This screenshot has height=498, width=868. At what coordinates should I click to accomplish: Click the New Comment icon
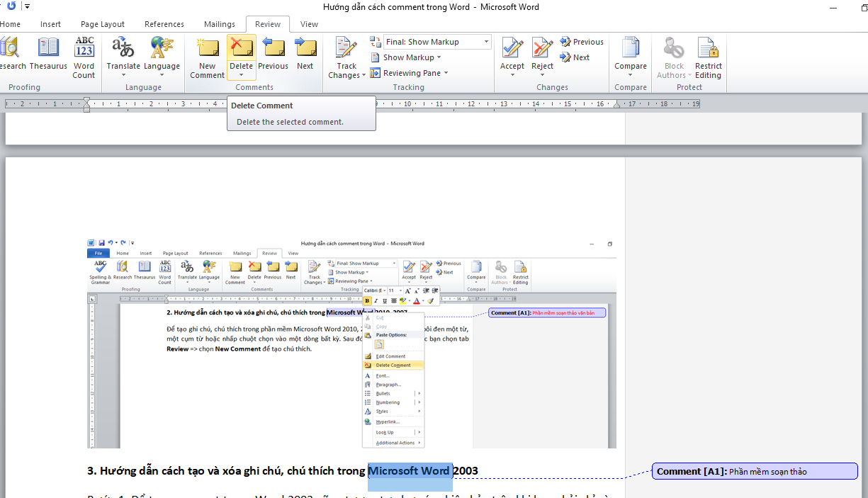click(207, 50)
